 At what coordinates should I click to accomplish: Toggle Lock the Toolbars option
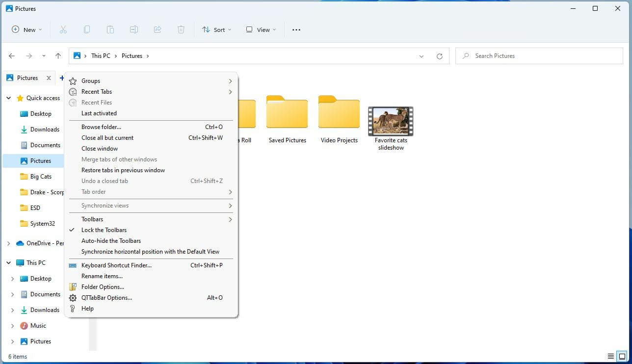point(104,230)
